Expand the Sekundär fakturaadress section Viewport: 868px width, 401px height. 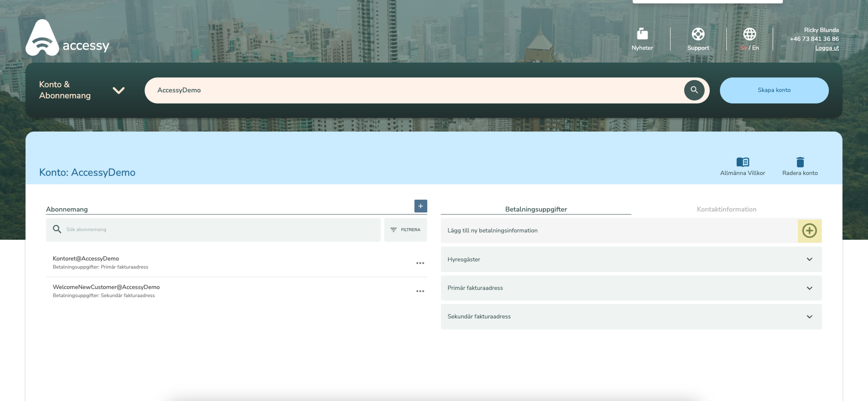click(631, 317)
